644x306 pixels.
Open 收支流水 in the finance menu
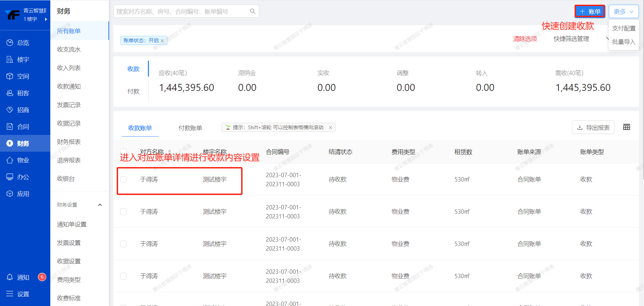click(x=69, y=49)
